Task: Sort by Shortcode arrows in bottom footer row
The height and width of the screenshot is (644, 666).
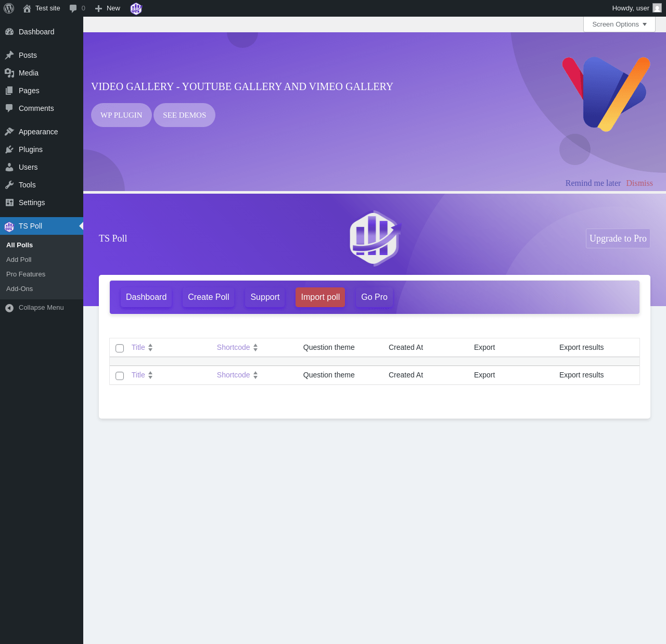Action: pyautogui.click(x=255, y=375)
